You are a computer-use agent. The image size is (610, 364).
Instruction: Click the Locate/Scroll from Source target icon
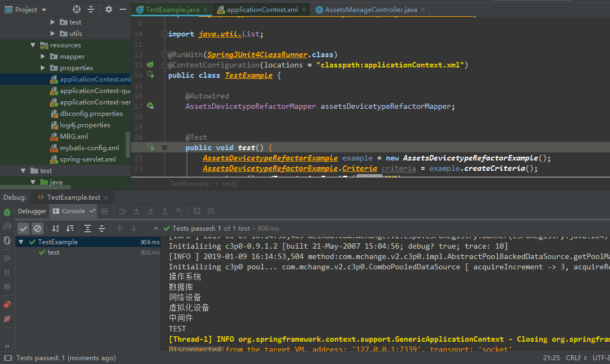[77, 9]
